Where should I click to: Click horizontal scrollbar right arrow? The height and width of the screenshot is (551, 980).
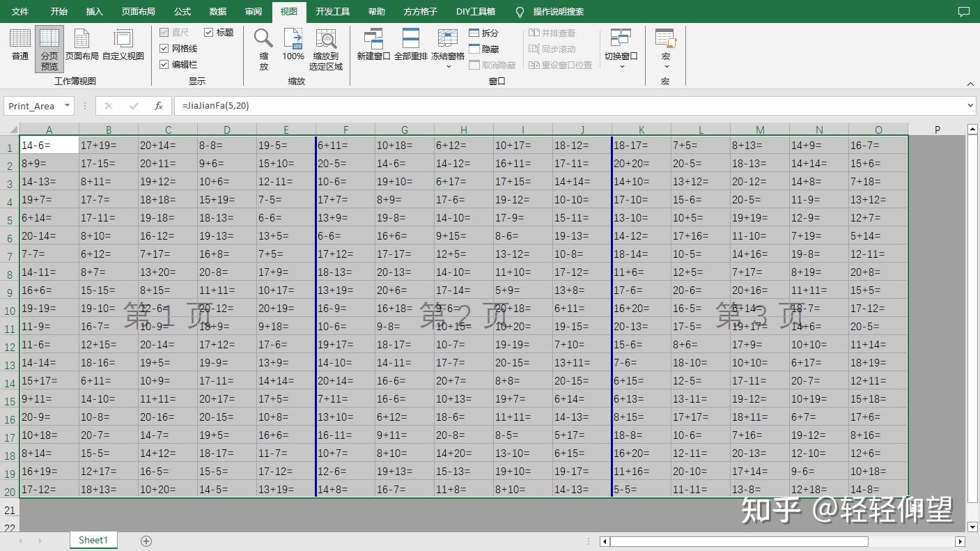pos(960,541)
